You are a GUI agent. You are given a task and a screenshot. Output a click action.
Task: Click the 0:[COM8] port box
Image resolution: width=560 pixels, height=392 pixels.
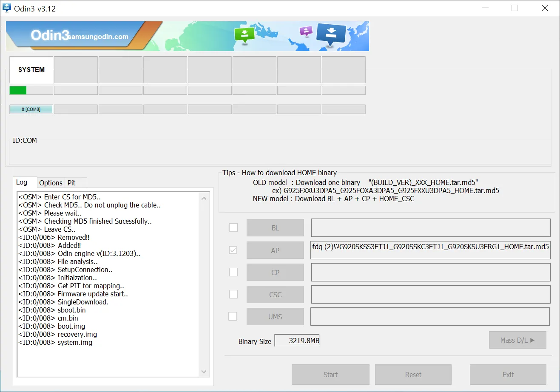(x=31, y=109)
